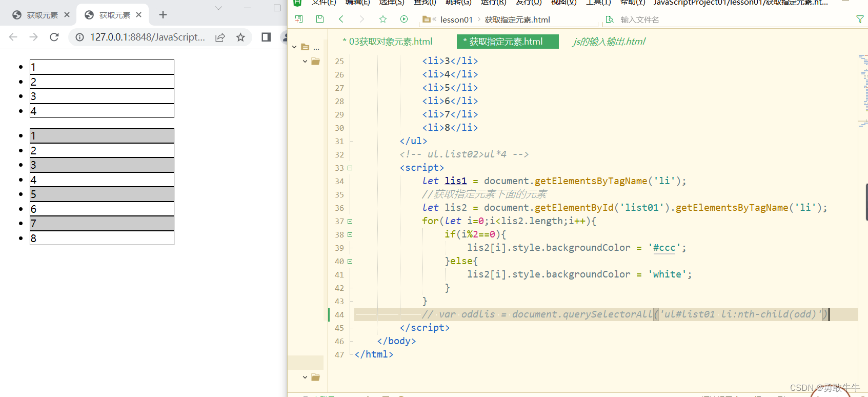Close the second 获取元素 Chrome tab
Viewport: 868px width, 397px height.
[x=138, y=15]
